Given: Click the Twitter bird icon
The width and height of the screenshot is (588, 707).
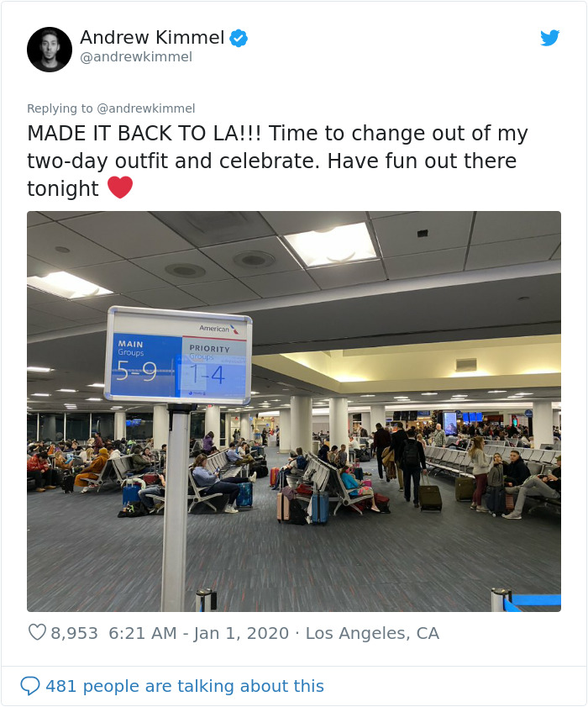Looking at the screenshot, I should click(x=550, y=38).
